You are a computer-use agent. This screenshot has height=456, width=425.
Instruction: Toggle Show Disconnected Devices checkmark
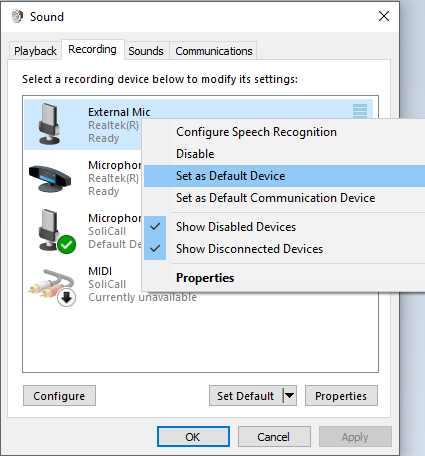(x=155, y=249)
